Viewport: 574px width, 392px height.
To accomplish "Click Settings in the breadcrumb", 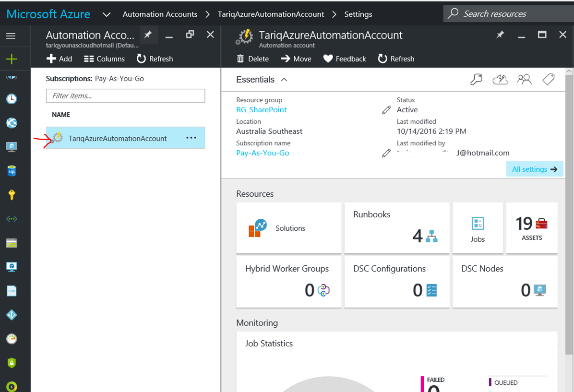I will (x=358, y=14).
